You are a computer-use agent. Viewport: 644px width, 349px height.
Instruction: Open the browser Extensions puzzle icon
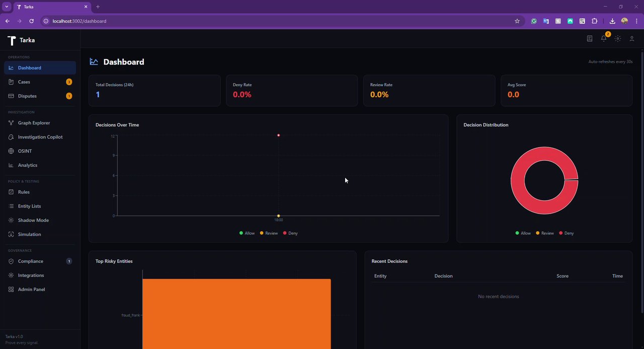click(594, 21)
